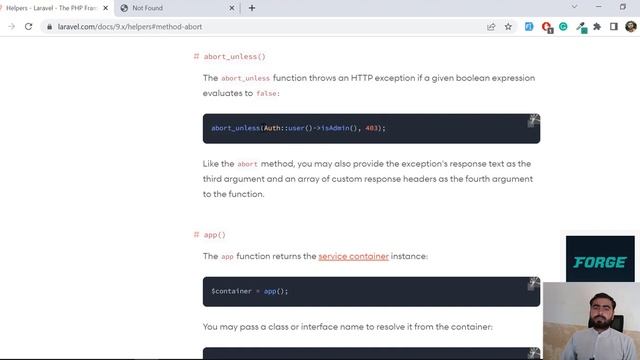Click the inline 'false' code text
The image size is (640, 360).
(267, 93)
